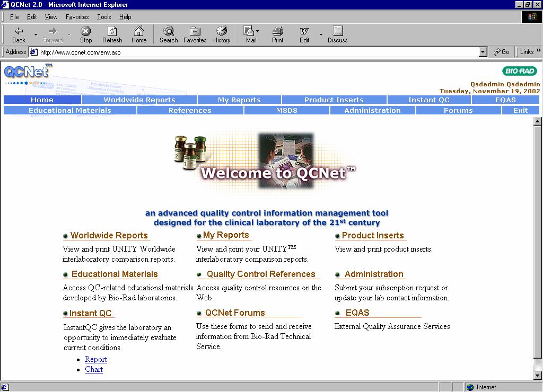
Task: Select the Home navigation tab
Action: pos(42,100)
